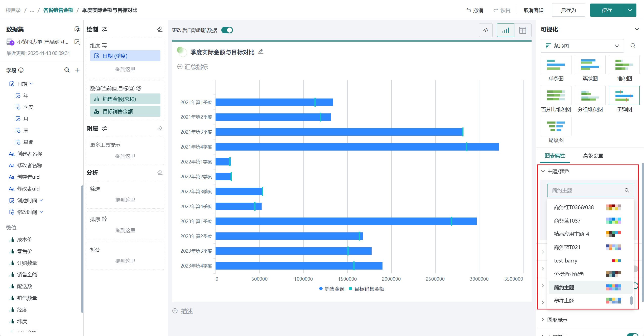The width and height of the screenshot is (644, 336).
Task: Click the code view icon
Action: (486, 30)
